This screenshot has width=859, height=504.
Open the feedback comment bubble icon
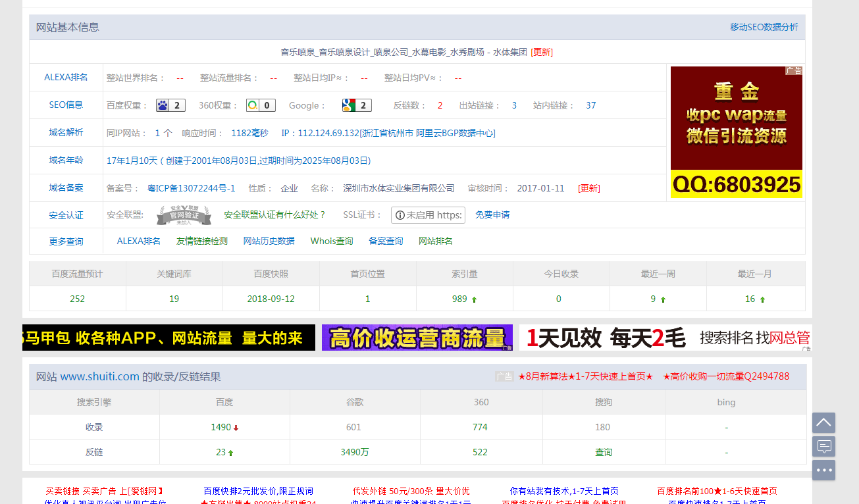(823, 447)
